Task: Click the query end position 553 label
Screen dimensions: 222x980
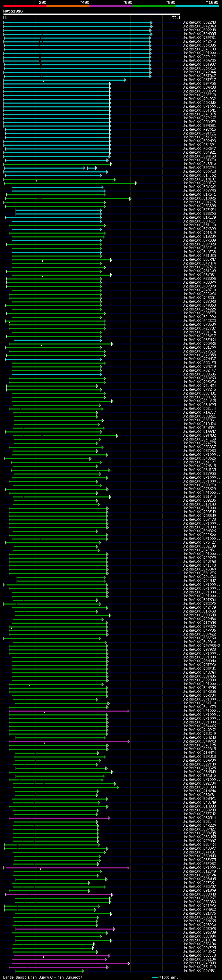Action: click(175, 17)
